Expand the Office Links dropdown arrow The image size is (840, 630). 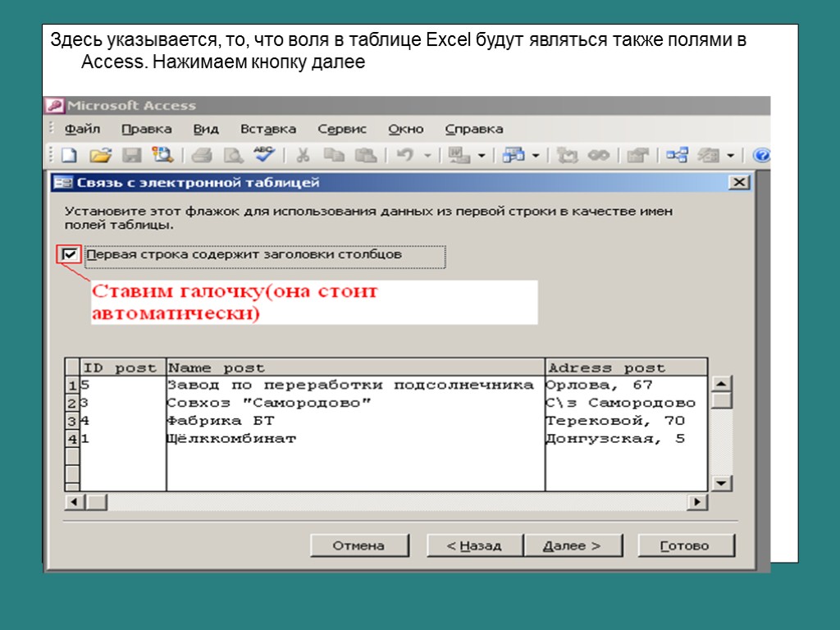(x=482, y=156)
